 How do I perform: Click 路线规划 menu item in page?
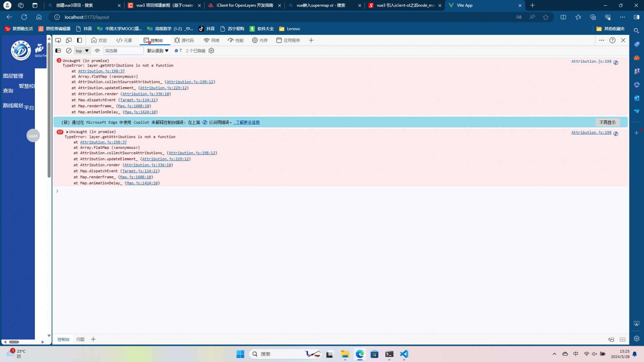[13, 105]
